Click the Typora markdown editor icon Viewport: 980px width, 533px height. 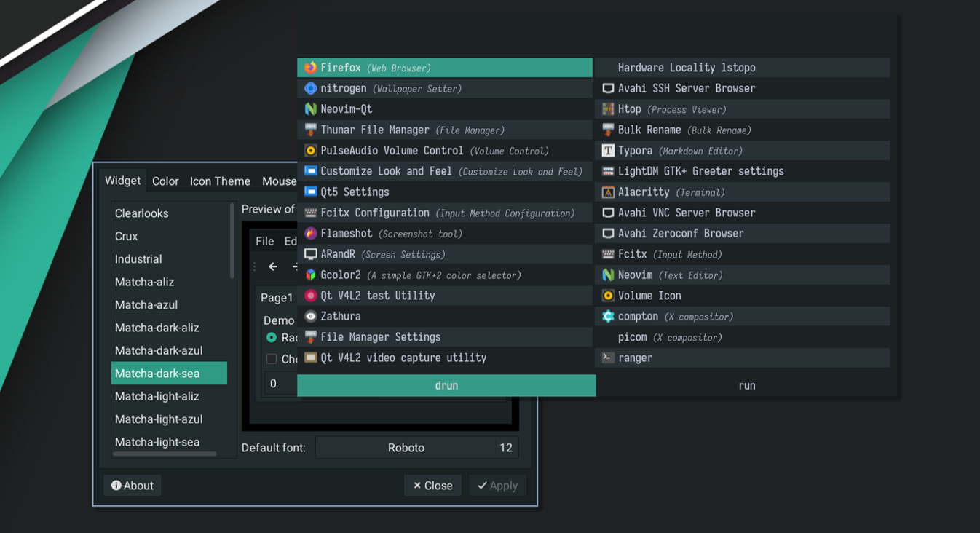(x=608, y=151)
